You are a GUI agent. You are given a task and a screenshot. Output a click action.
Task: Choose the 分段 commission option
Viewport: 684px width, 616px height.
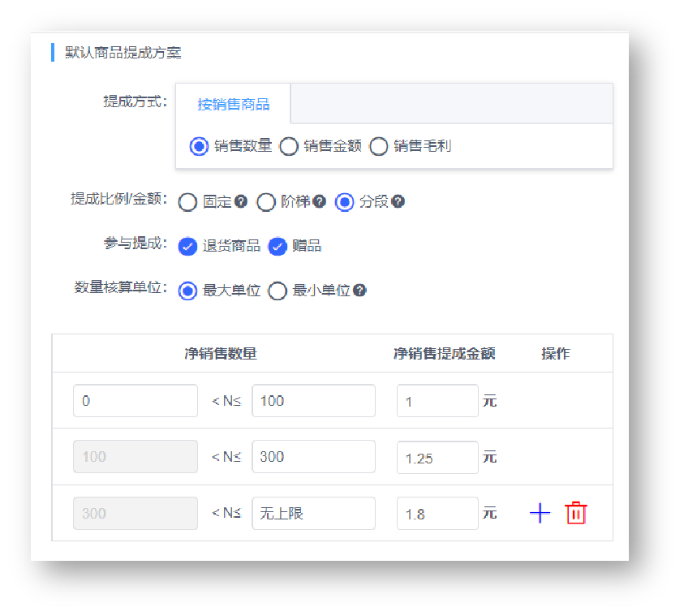point(345,202)
